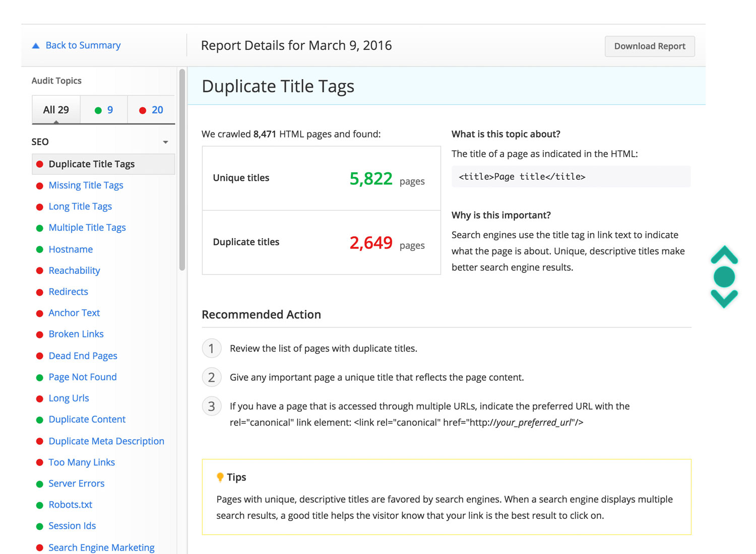This screenshot has width=756, height=554.
Task: Open the Redirects topic
Action: tap(68, 292)
